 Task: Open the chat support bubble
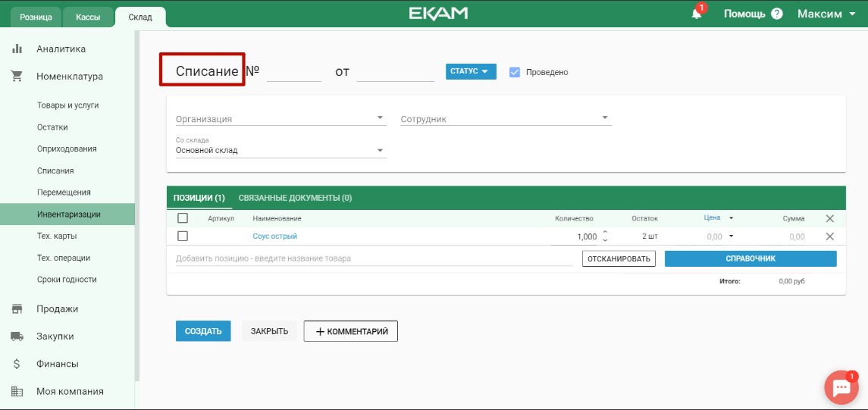click(x=841, y=387)
